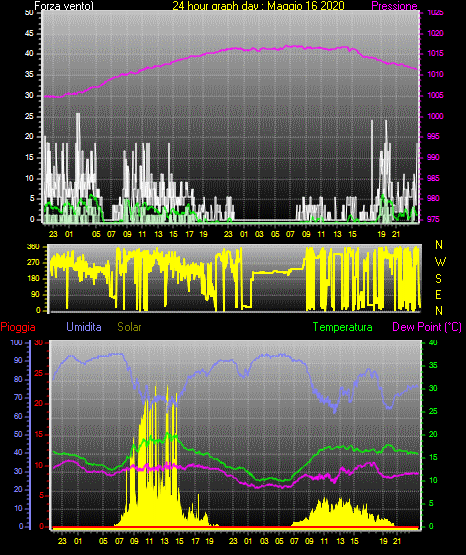Click wind direction axis value 180
Viewport: 466px width, 555px height.
coord(33,279)
